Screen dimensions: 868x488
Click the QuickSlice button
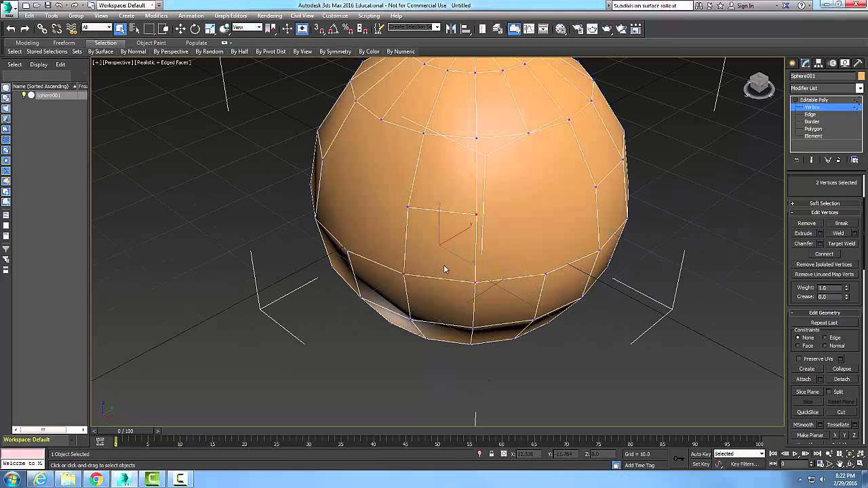pos(808,412)
